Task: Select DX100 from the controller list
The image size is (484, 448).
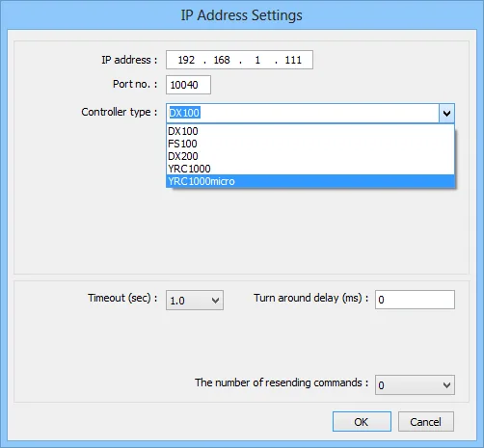Action: 310,131
